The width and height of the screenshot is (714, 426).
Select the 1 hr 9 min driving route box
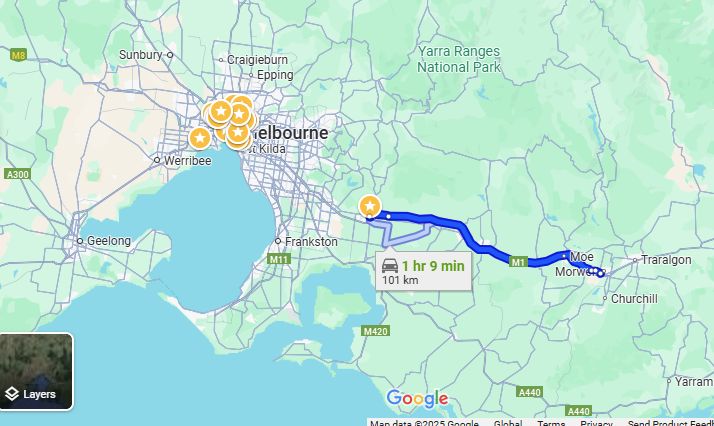pyautogui.click(x=423, y=271)
